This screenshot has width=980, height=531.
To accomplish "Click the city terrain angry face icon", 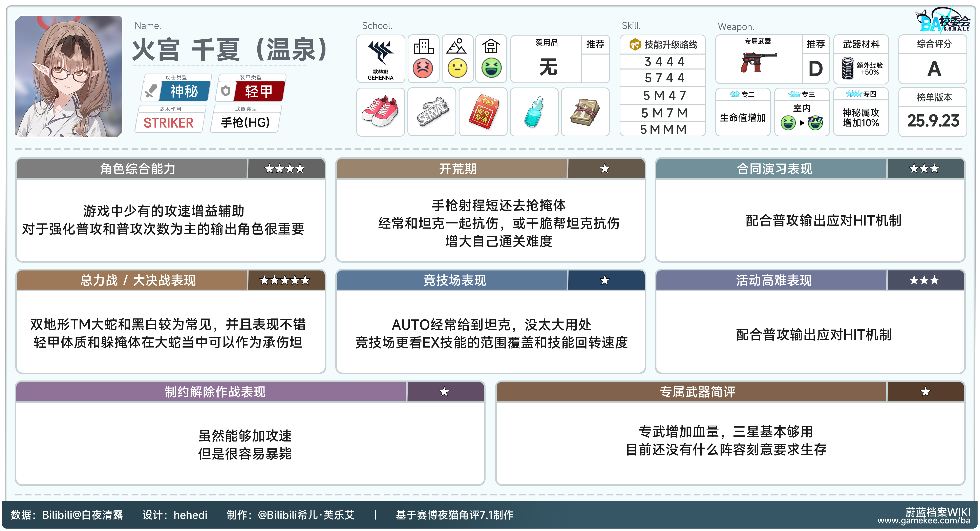I will (x=423, y=68).
